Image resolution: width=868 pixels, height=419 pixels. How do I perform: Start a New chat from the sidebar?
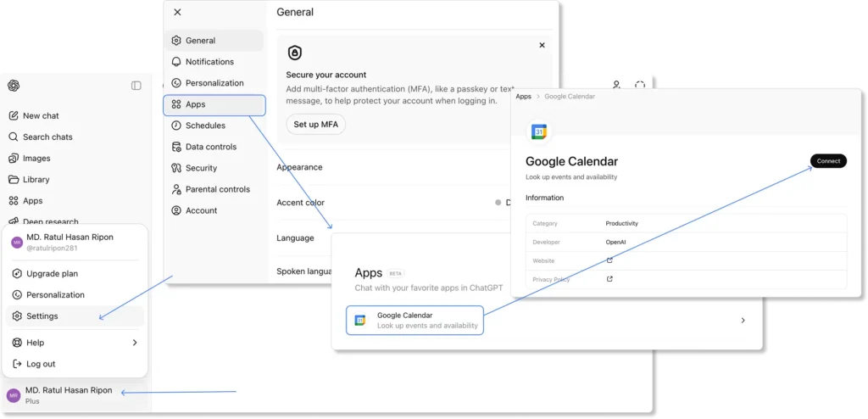[34, 116]
